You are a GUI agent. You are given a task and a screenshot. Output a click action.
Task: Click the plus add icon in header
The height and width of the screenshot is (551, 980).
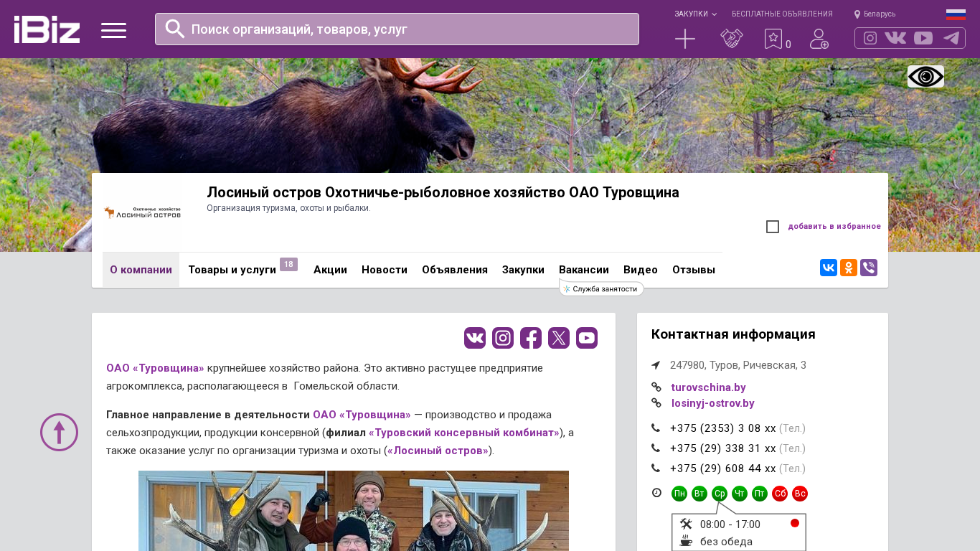click(x=685, y=39)
